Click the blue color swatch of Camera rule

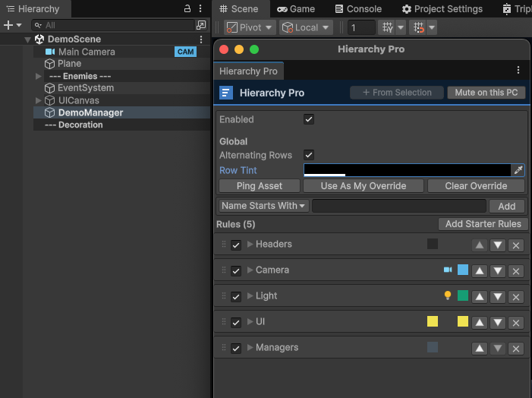[463, 270]
